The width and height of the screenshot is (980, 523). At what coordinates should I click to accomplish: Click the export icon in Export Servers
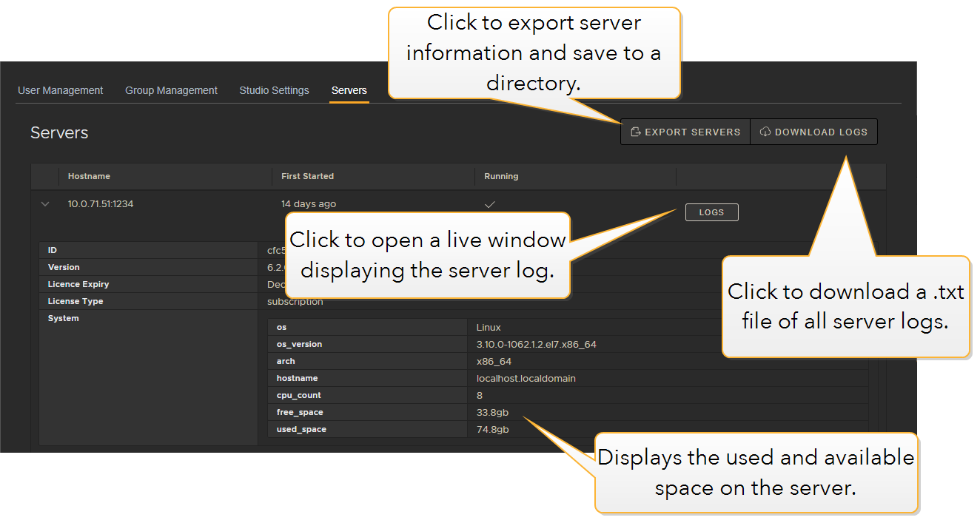635,132
